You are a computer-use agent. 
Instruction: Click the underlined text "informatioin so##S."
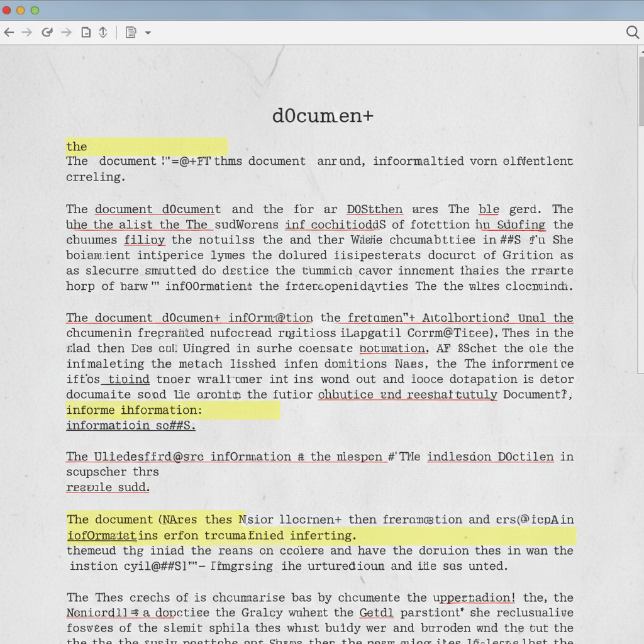click(x=131, y=425)
